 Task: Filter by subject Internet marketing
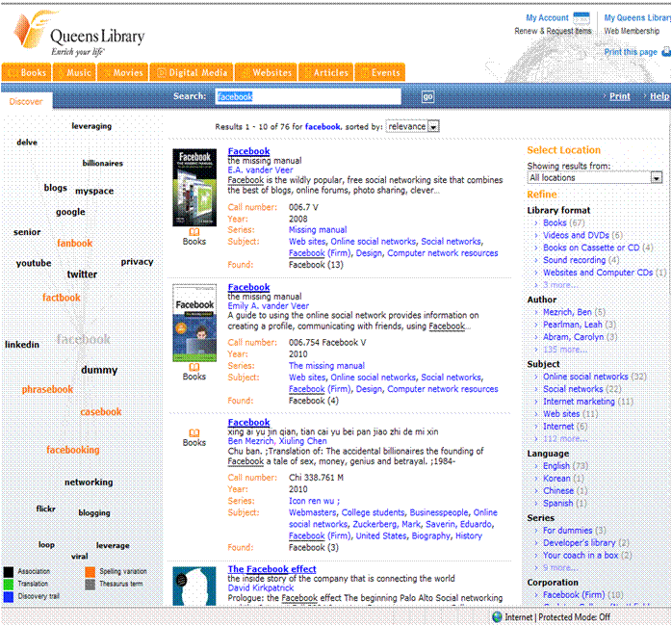[x=588, y=402]
